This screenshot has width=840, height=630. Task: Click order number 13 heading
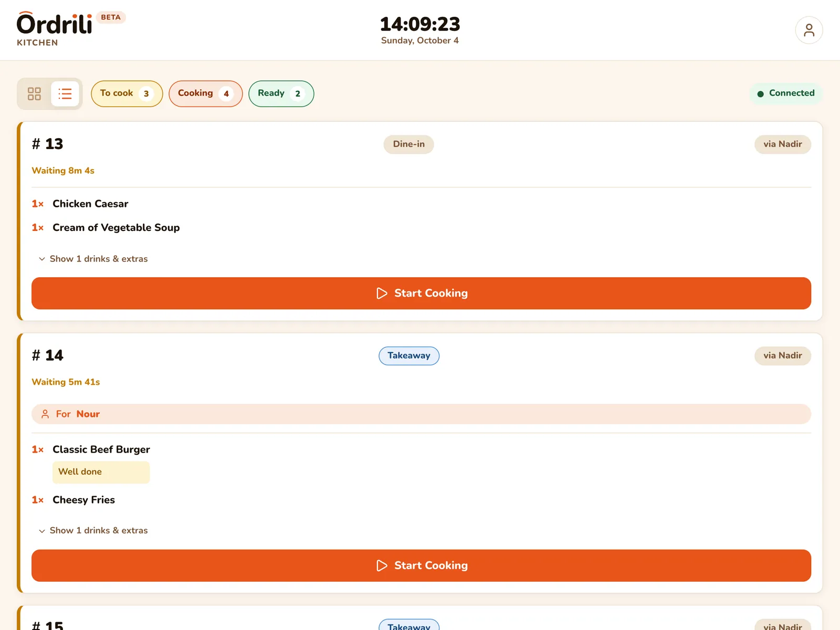coord(47,144)
